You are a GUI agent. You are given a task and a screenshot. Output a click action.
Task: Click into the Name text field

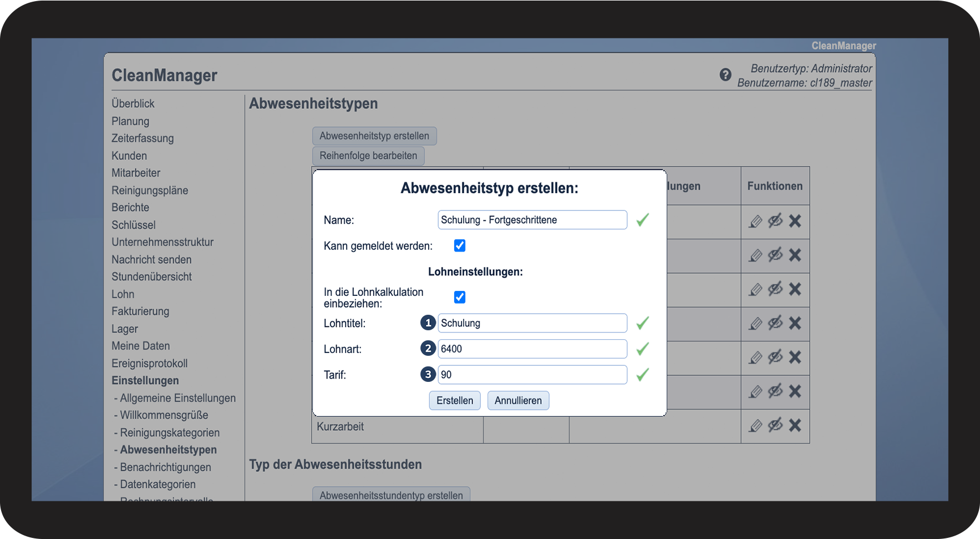[x=532, y=220]
